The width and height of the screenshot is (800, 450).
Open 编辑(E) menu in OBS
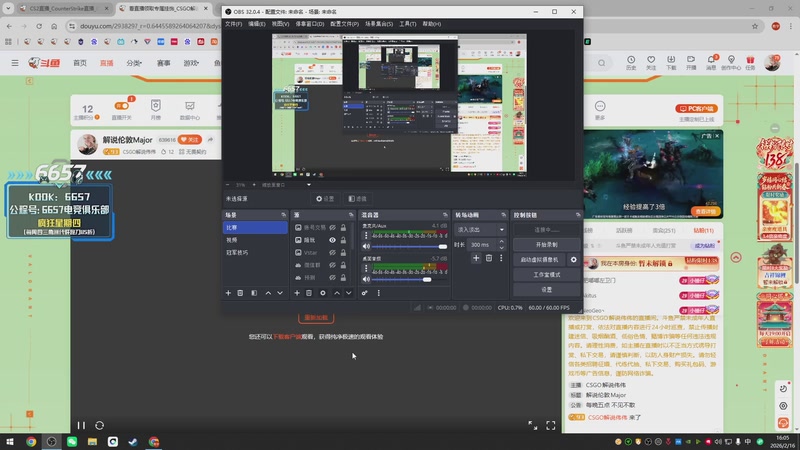(x=257, y=24)
